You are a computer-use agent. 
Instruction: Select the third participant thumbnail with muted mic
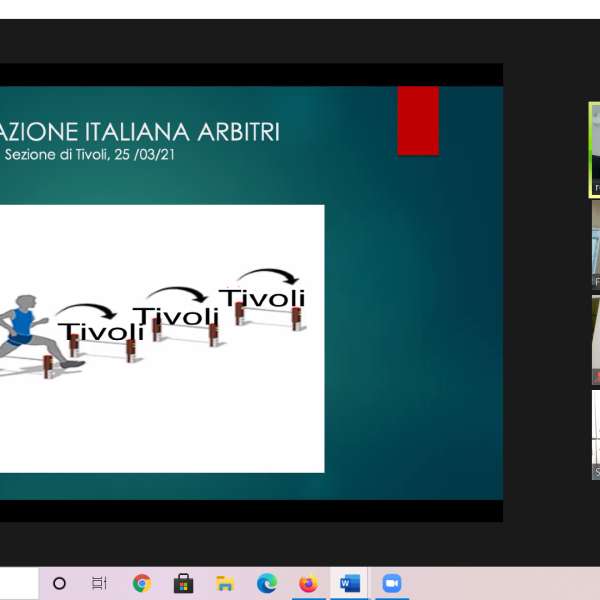click(595, 340)
